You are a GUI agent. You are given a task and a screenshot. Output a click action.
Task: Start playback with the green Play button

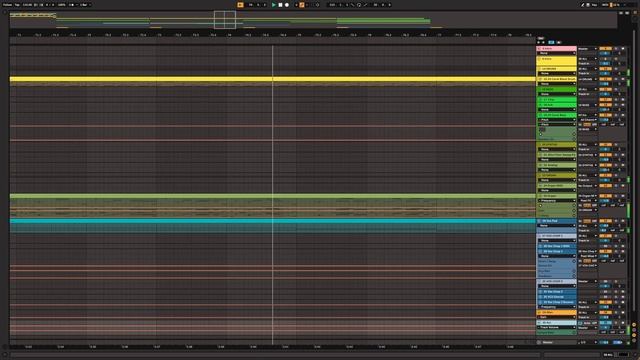274,5
